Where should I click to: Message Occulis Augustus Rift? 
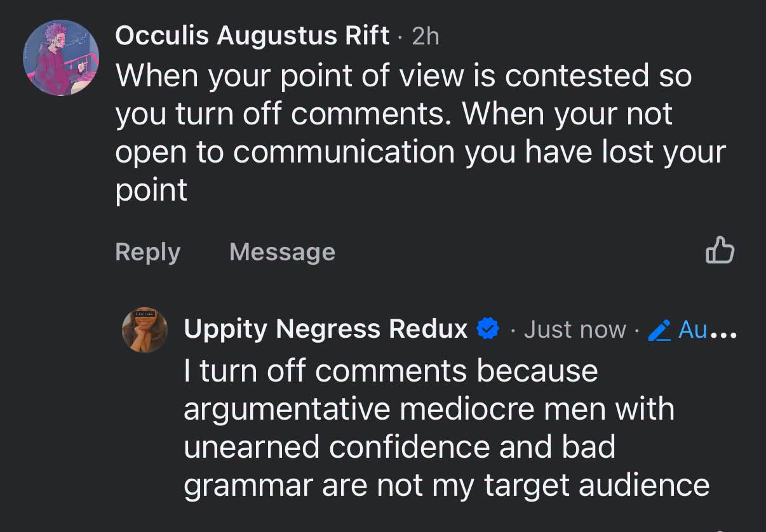pos(282,252)
